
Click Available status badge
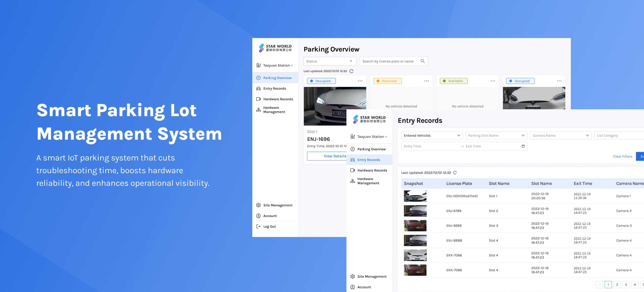click(453, 81)
